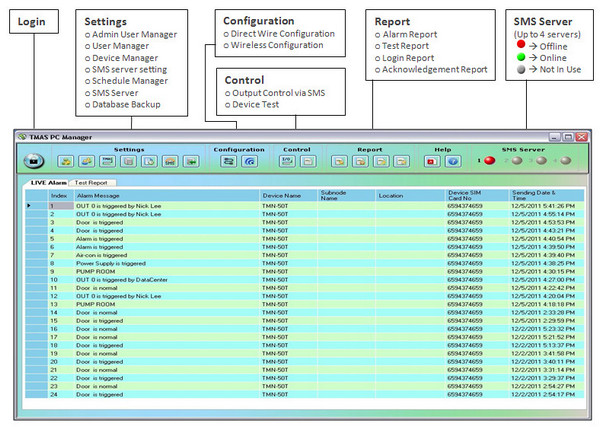Sort by Alarm Message column header
Viewport: 600px width, 427px height.
[166, 196]
